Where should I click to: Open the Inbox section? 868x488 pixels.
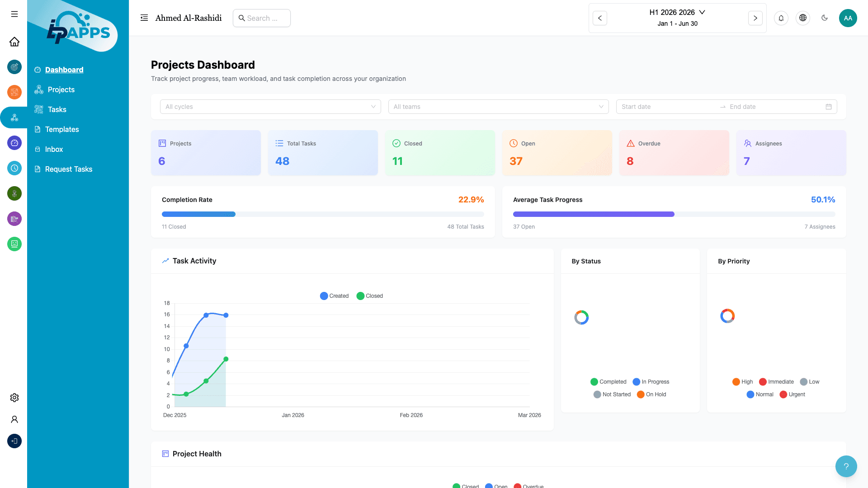[53, 149]
